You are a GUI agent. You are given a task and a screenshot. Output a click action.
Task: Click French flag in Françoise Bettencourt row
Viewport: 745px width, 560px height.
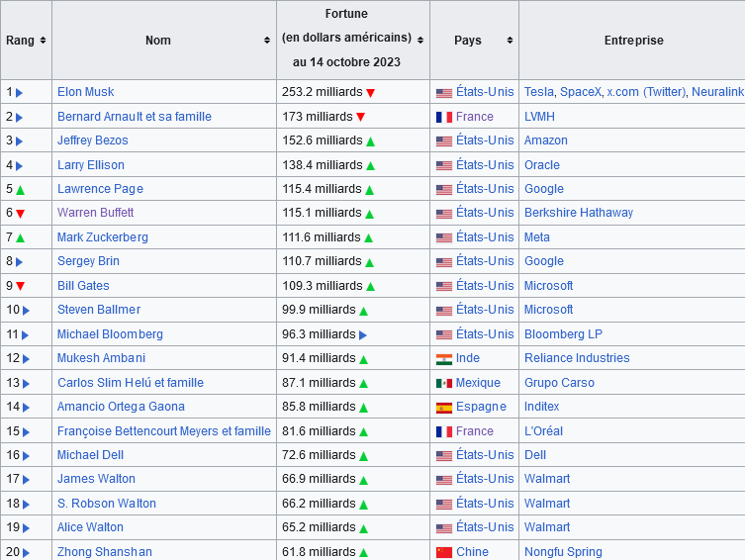point(444,431)
